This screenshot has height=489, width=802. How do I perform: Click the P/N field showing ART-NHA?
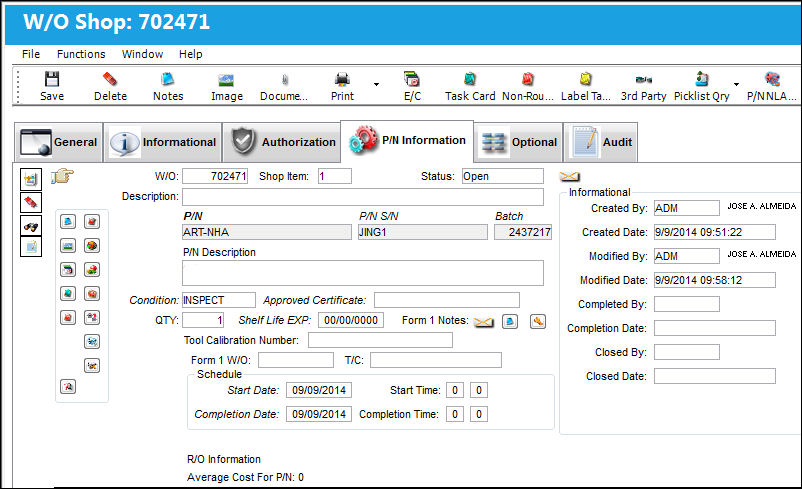pos(267,232)
